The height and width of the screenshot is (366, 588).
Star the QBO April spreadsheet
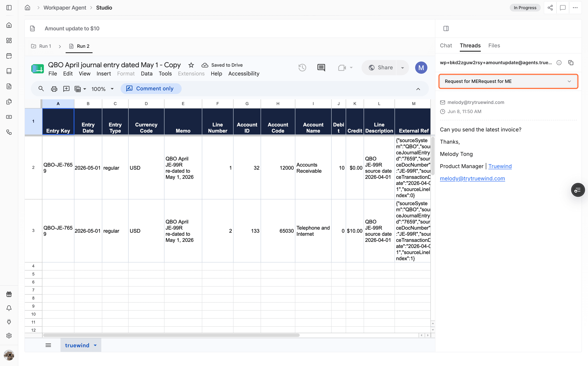pyautogui.click(x=191, y=65)
